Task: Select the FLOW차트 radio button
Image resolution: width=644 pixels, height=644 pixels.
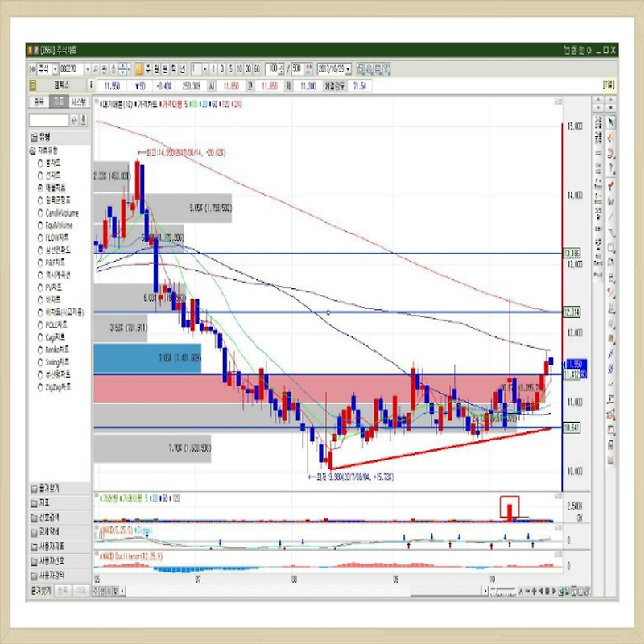Action: [40, 237]
